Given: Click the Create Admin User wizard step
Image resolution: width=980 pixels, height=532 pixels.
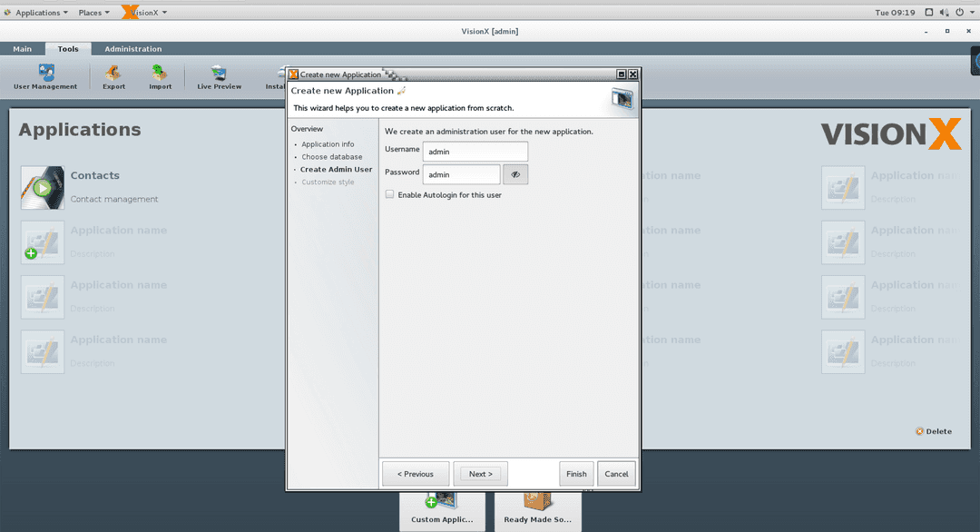Looking at the screenshot, I should point(337,169).
